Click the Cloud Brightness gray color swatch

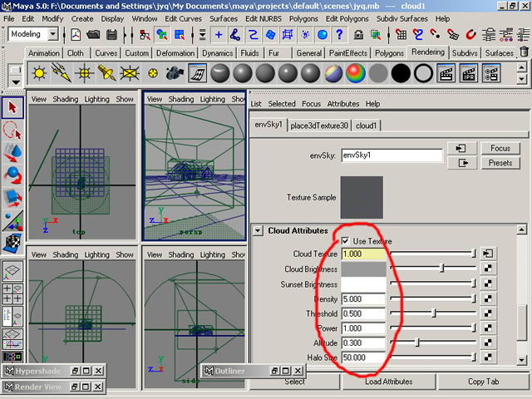[x=363, y=269]
